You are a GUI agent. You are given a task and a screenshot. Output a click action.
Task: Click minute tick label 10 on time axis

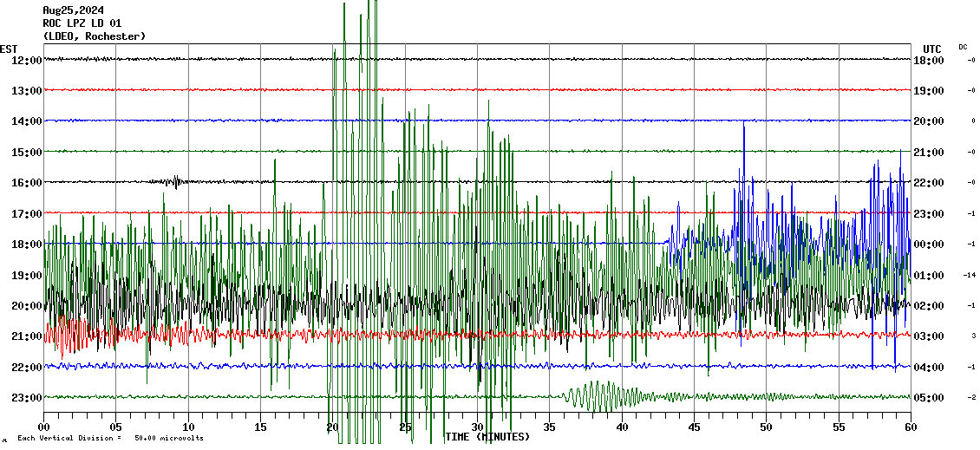(x=188, y=427)
